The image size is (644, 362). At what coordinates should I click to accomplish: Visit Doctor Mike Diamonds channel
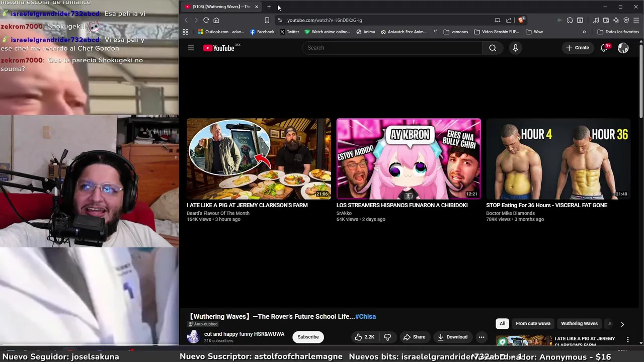pyautogui.click(x=510, y=213)
